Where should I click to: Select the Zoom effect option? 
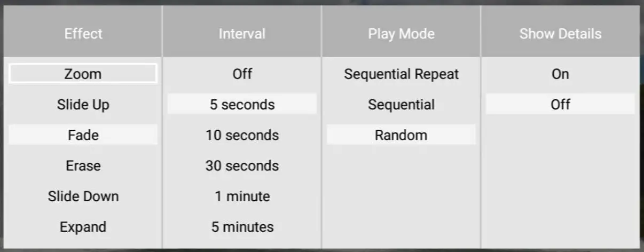click(83, 74)
